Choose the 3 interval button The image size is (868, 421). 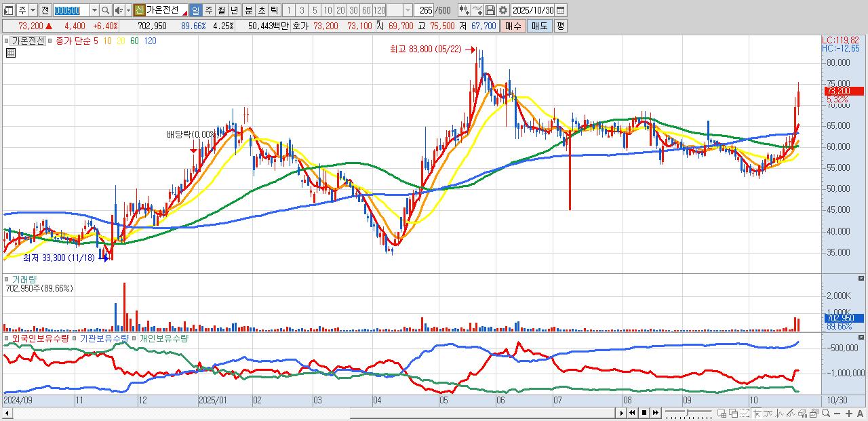pyautogui.click(x=302, y=10)
